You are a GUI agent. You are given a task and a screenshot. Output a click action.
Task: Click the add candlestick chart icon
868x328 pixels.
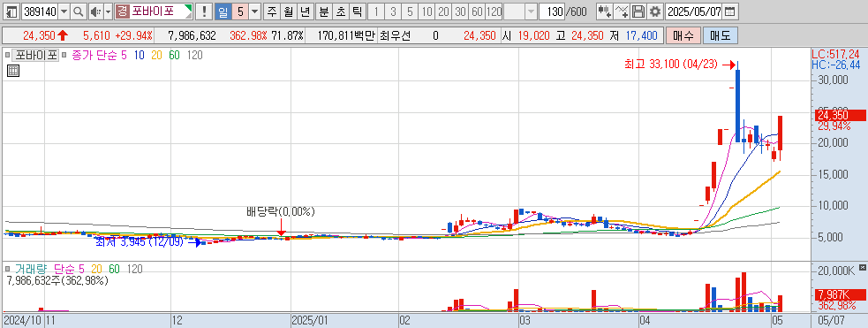(605, 11)
